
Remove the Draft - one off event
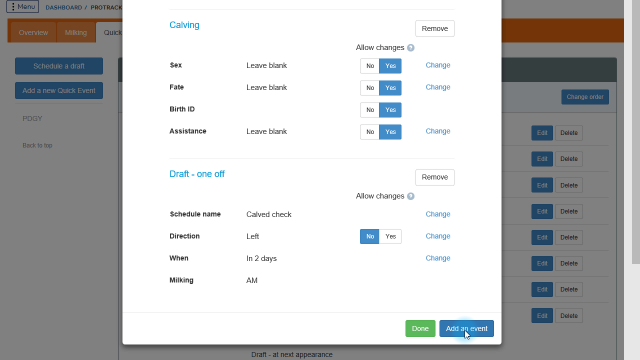click(x=435, y=177)
